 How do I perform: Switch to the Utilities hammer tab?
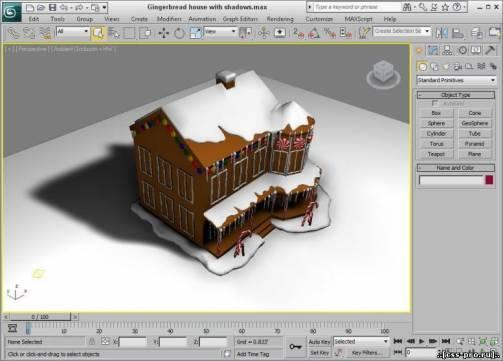click(x=490, y=50)
